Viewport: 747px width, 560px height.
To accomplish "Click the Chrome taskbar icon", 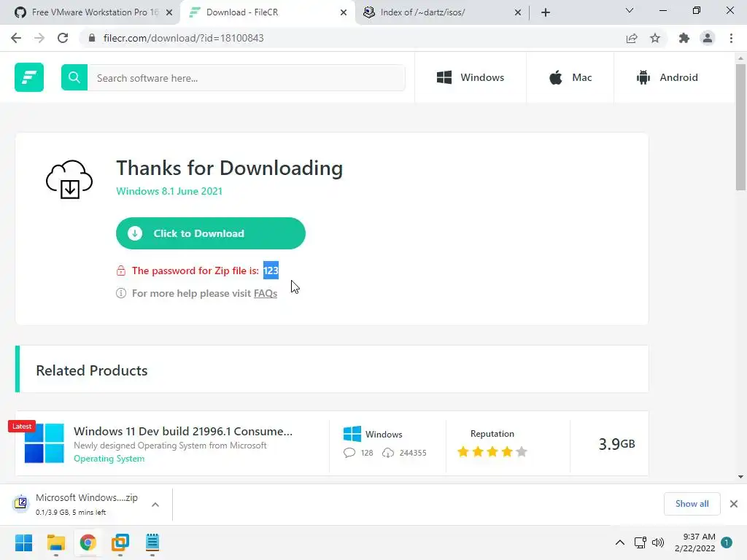I will (x=88, y=542).
